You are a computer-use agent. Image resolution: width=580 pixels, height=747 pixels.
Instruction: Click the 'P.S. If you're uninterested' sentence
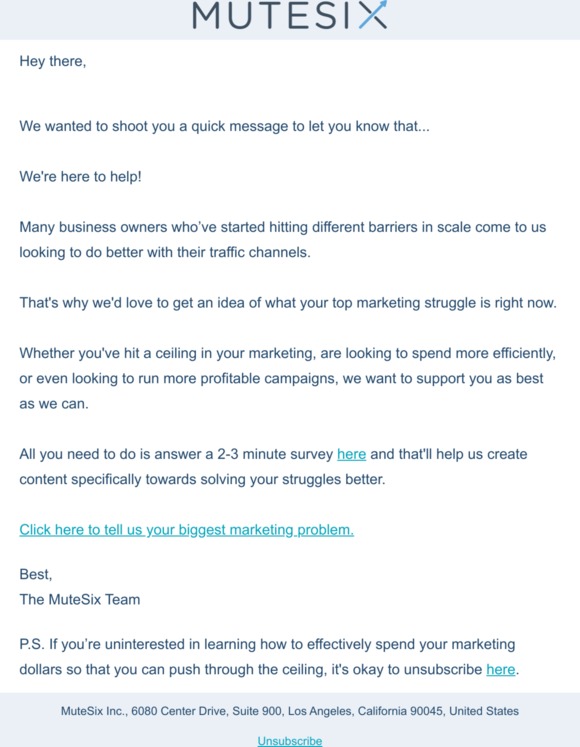coord(269,657)
